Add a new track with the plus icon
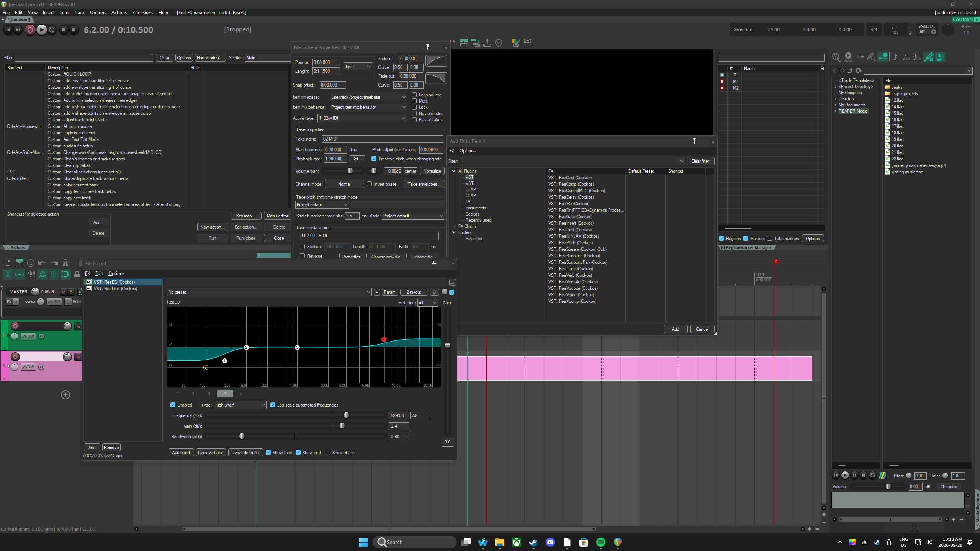The width and height of the screenshot is (980, 551). tap(65, 395)
